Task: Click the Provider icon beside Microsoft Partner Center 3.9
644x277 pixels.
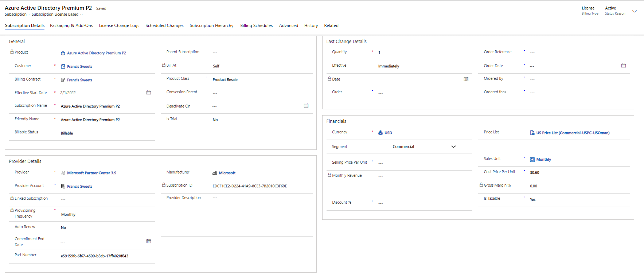Action: pos(63,173)
